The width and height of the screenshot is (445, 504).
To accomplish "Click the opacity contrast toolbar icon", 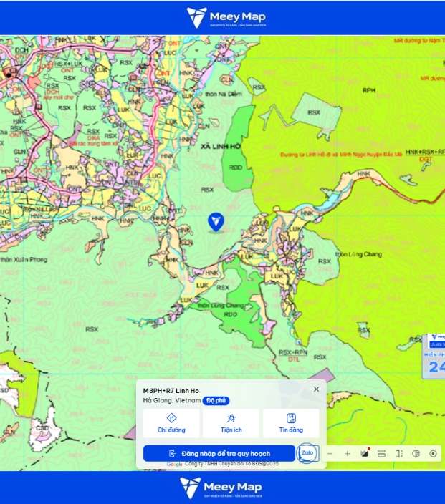I will [x=416, y=454].
